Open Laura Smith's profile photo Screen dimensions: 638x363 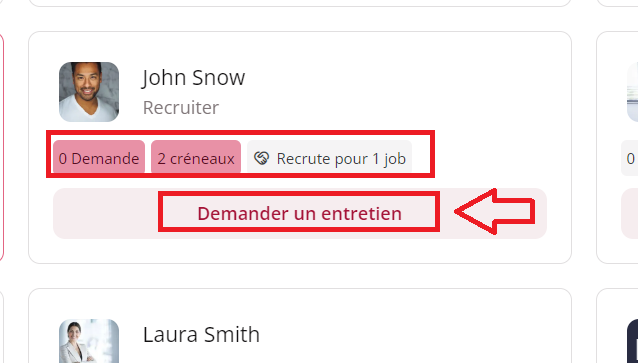click(x=89, y=341)
